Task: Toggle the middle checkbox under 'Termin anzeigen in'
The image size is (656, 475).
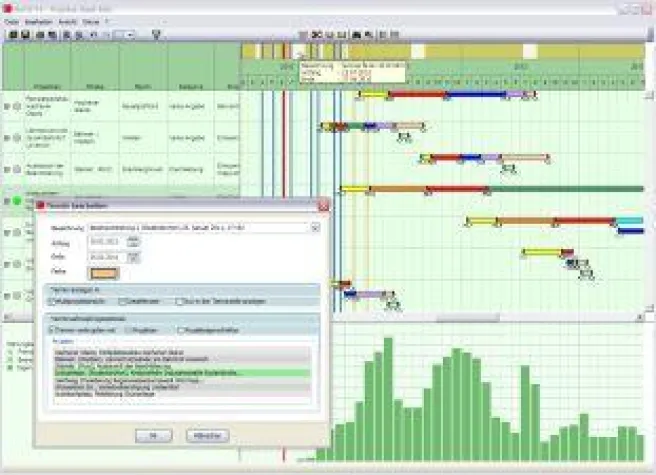Action: click(x=122, y=300)
